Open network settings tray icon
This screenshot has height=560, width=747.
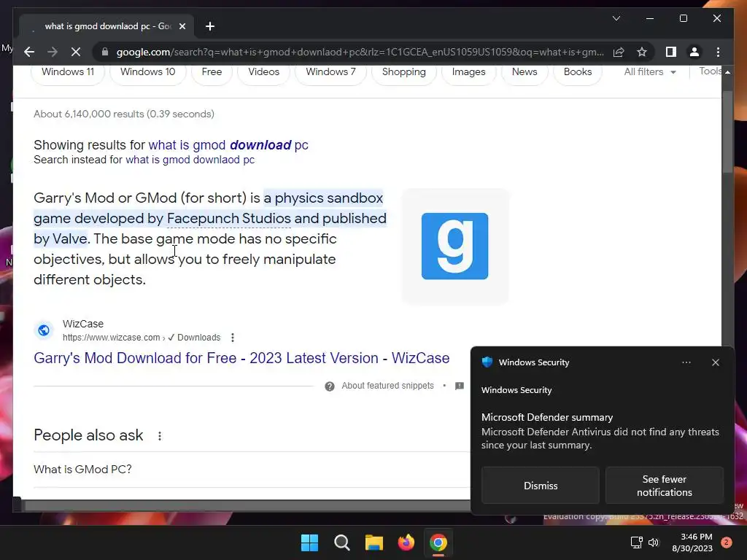point(636,542)
